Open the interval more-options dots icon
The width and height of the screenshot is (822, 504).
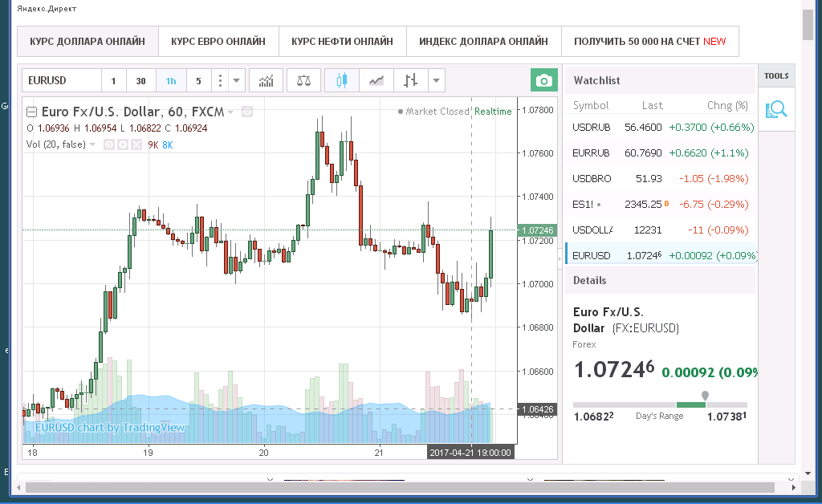point(220,81)
